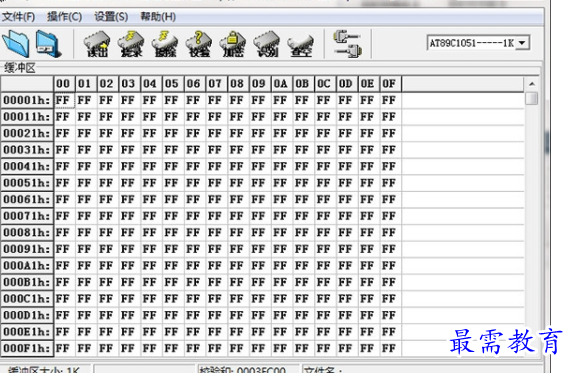Select row header 00081h:
571x373 pixels.
(27, 232)
